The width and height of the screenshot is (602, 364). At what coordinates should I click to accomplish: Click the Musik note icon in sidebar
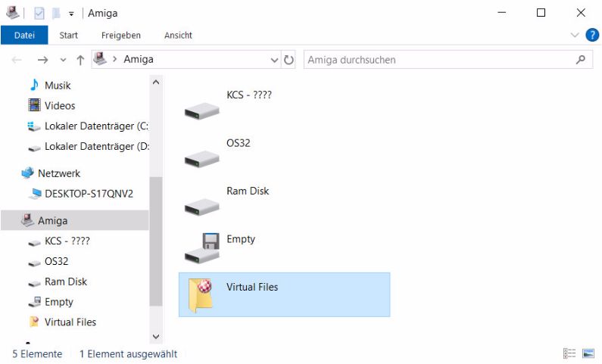pos(34,85)
